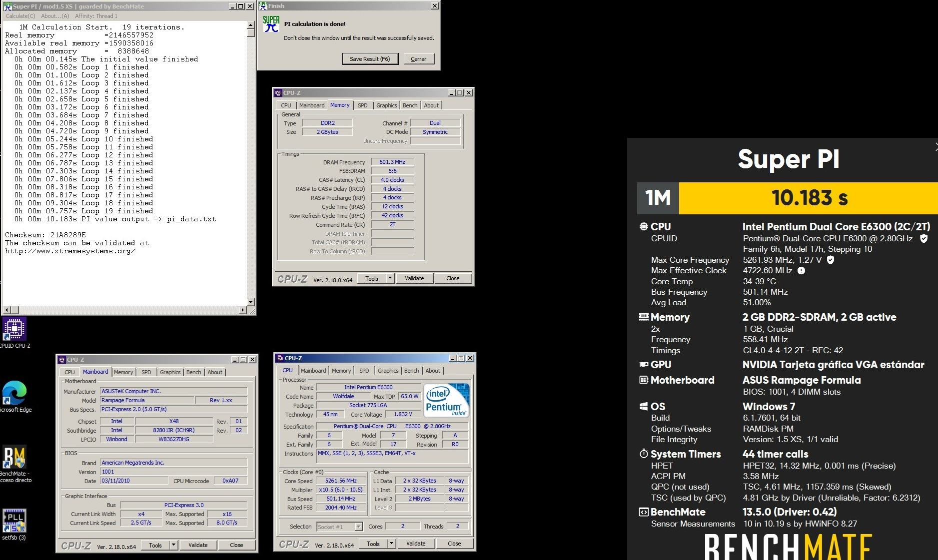Click the CPU chip icon in BenchMate
Screen dimensions: 938x560
(x=644, y=226)
